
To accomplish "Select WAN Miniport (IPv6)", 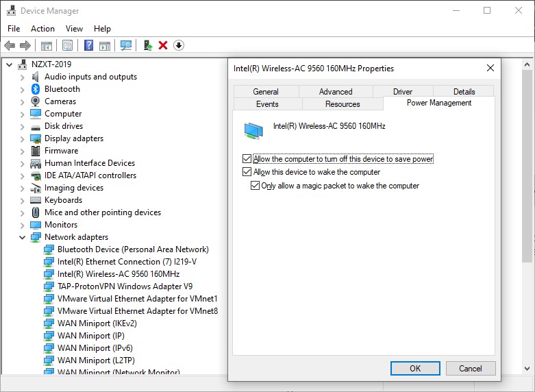I will pos(95,348).
